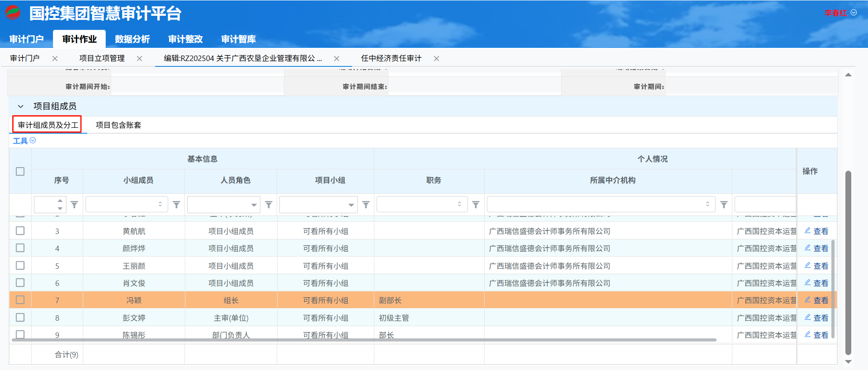Tick the checkbox for 黄航航 row
The width and height of the screenshot is (868, 379).
[x=20, y=231]
